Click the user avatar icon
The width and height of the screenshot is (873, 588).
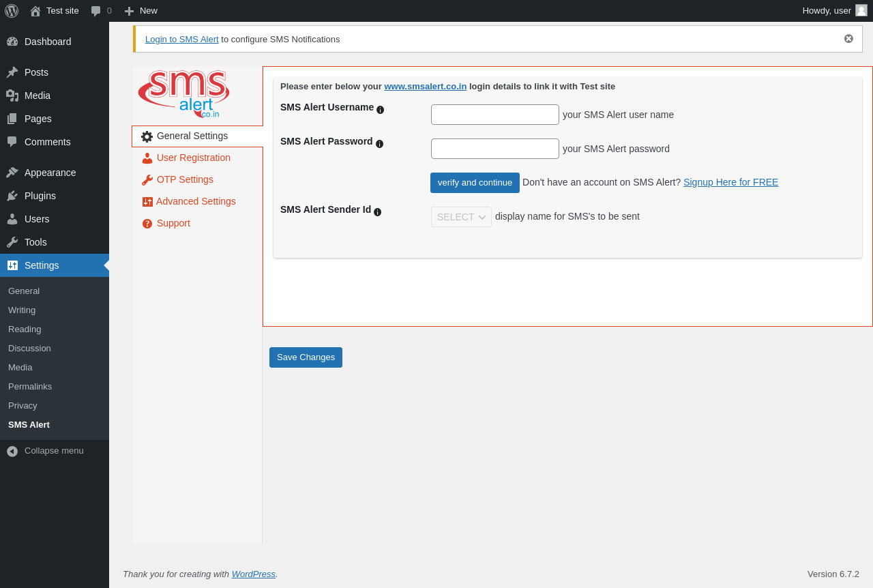pos(861,10)
